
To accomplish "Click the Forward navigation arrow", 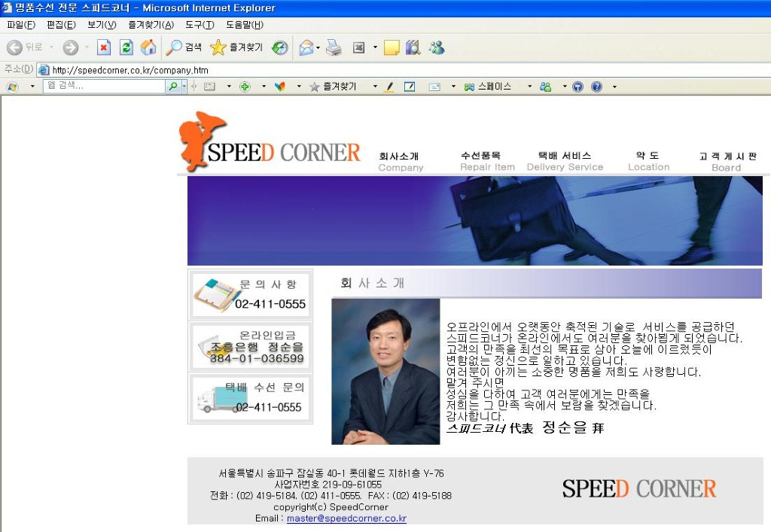I will [x=70, y=47].
